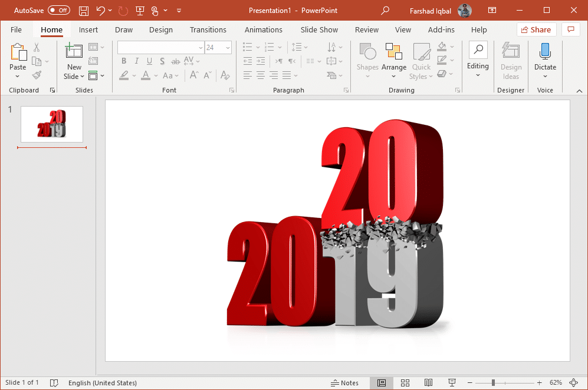
Task: Expand the Paste options dropdown
Action: (x=17, y=77)
